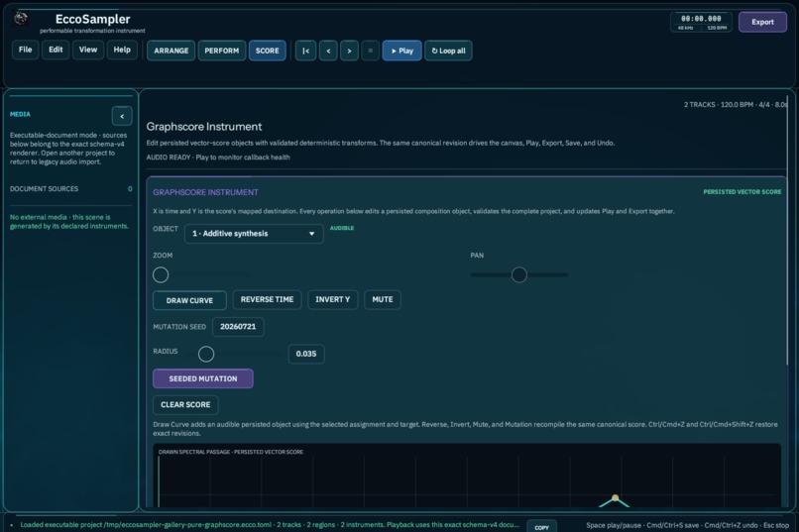
Task: Step forward with the next arrow
Action: tap(349, 51)
